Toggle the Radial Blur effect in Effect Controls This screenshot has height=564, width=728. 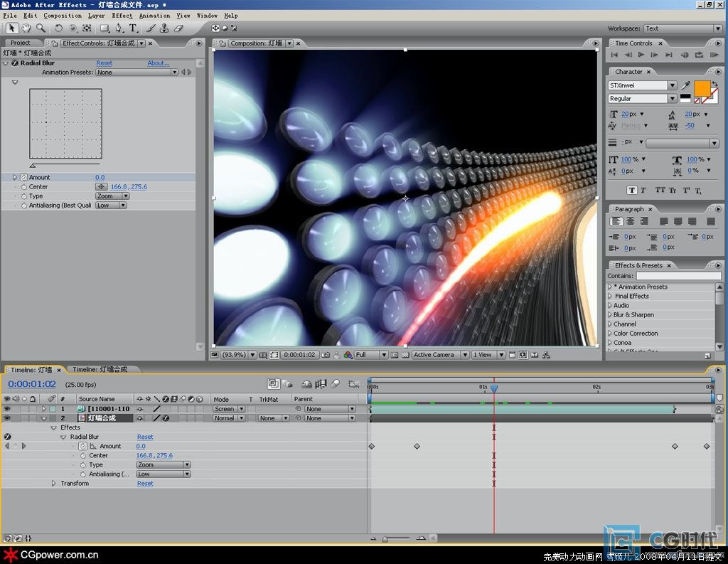point(15,63)
